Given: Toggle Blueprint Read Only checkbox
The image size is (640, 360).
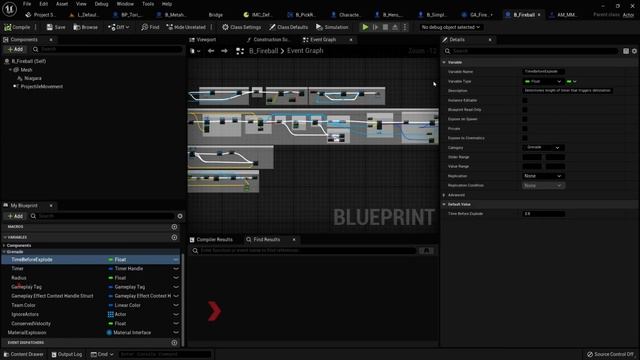Looking at the screenshot, I should coord(525,110).
